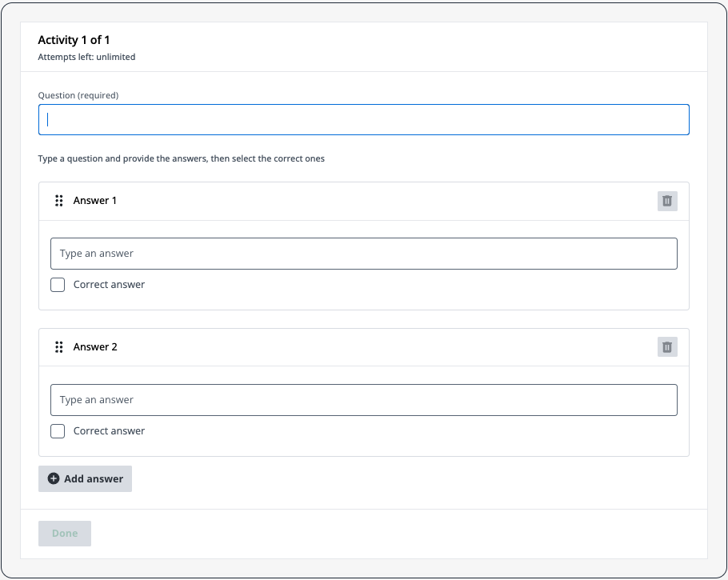Click the 'Question (required)' field label

click(78, 95)
